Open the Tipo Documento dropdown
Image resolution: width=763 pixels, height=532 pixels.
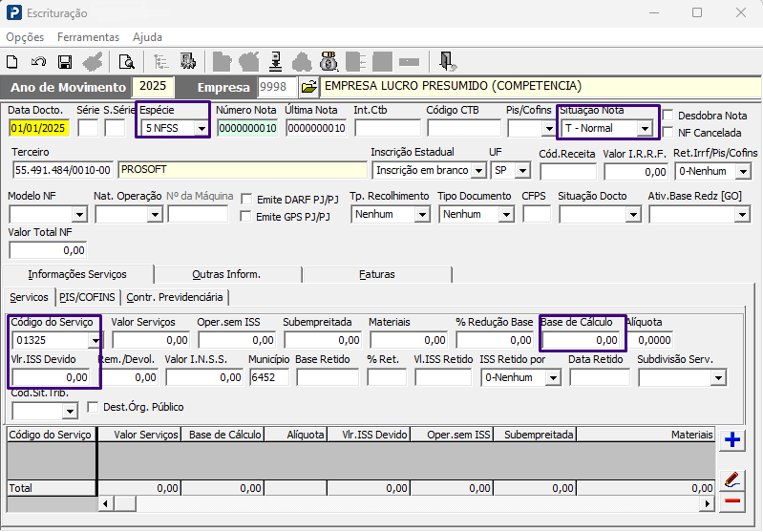pyautogui.click(x=506, y=214)
